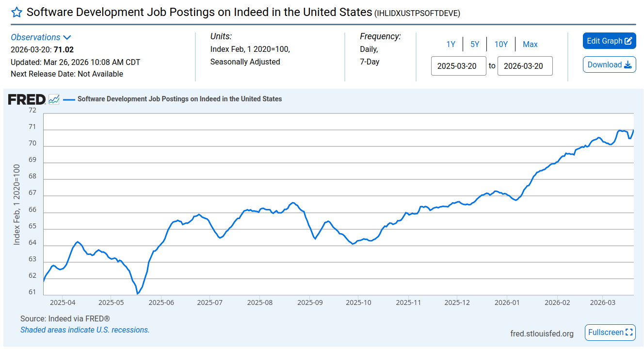Click the 'Frequency:' label
Image resolution: width=644 pixels, height=350 pixels.
tap(380, 36)
